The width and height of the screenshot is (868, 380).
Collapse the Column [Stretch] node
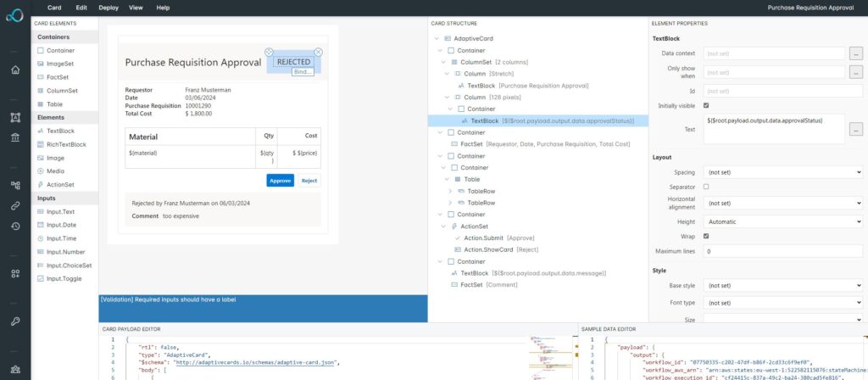(448, 74)
